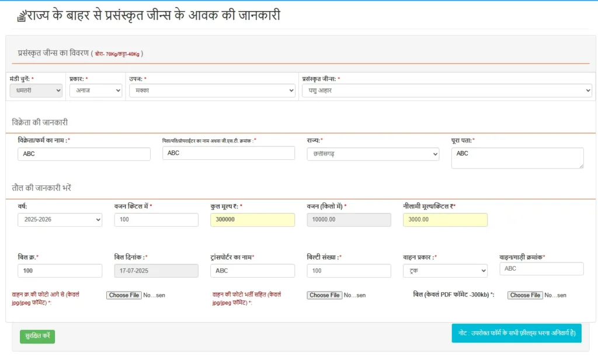Expand the प्रकार dropdown showing अनाज
The image size is (598, 364).
[x=95, y=90]
